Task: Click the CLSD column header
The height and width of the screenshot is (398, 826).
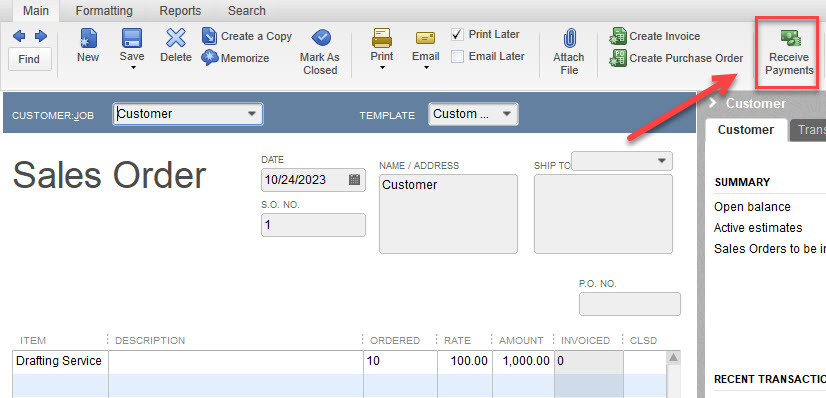Action: [644, 341]
